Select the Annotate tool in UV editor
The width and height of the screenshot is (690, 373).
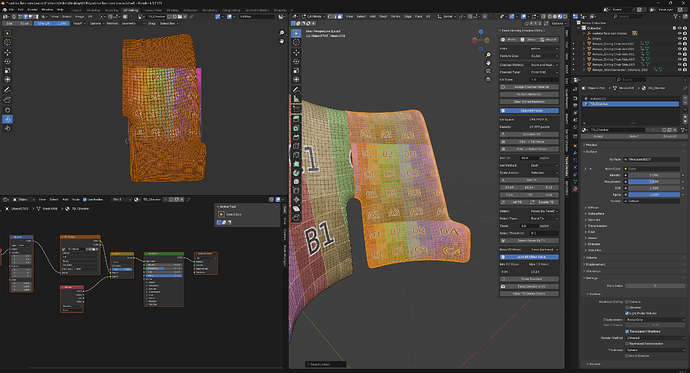(7, 90)
